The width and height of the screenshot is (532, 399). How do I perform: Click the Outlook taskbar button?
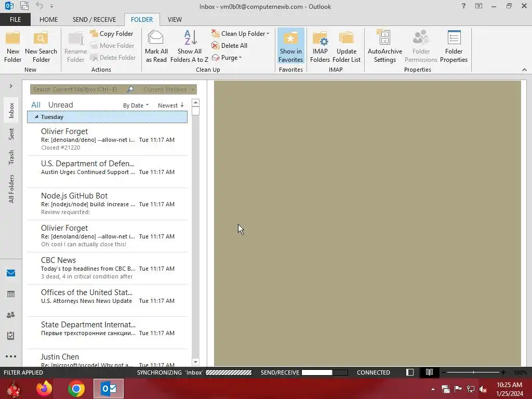tap(109, 389)
